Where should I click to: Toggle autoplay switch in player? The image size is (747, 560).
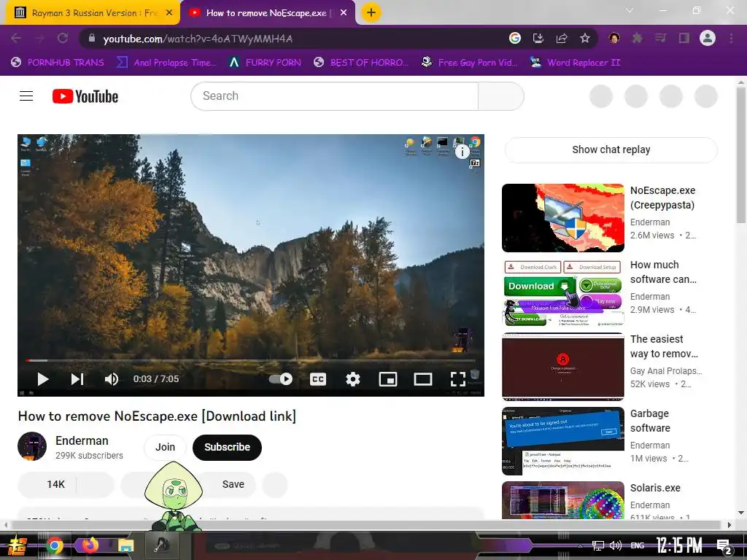pyautogui.click(x=281, y=379)
